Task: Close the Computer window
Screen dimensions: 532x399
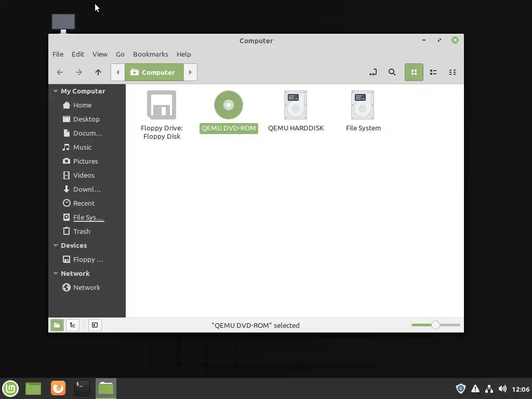Action: click(455, 40)
